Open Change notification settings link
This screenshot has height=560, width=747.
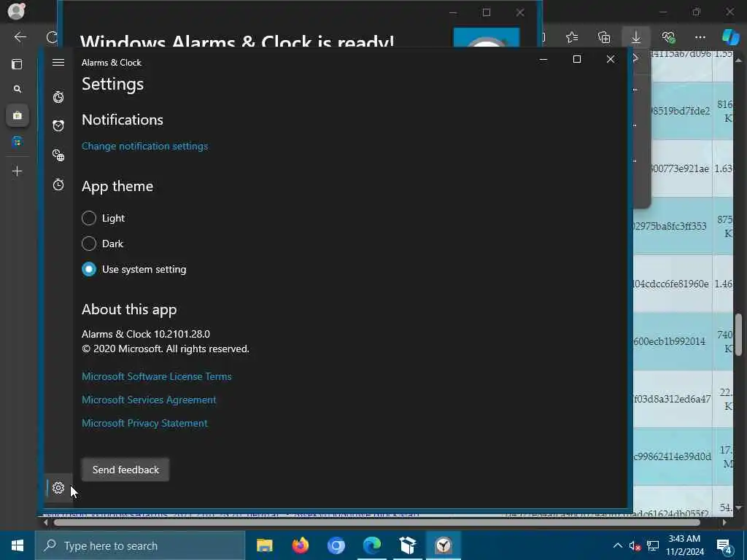click(145, 146)
